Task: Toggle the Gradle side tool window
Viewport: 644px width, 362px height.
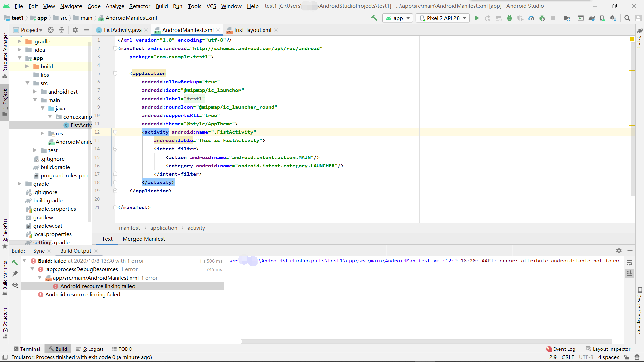Action: (640, 39)
